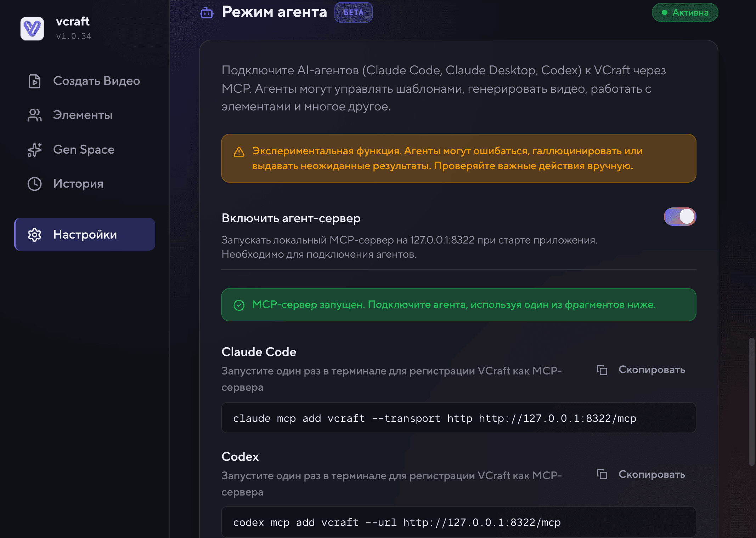
Task: Click the text 'MCP-сервер запущен' notice
Action: pyautogui.click(x=454, y=304)
